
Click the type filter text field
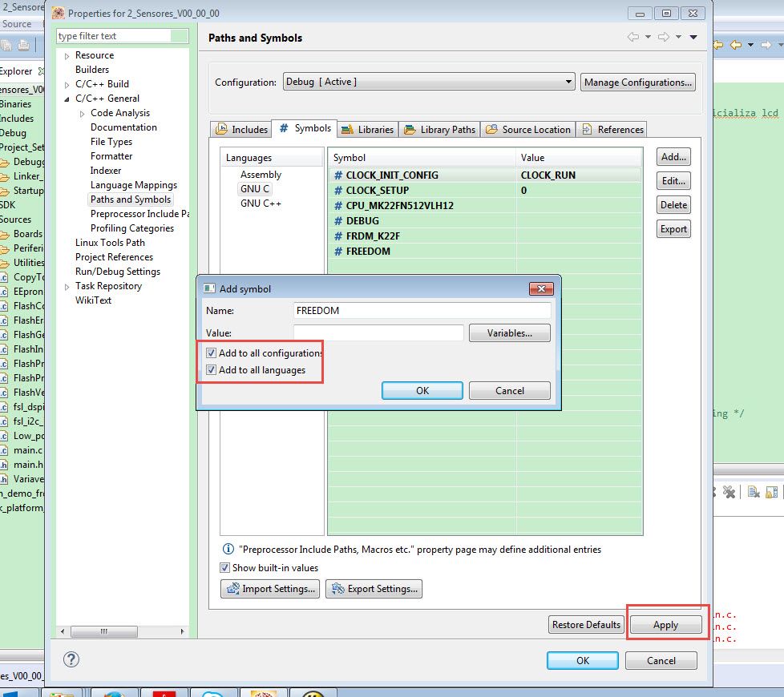point(123,36)
